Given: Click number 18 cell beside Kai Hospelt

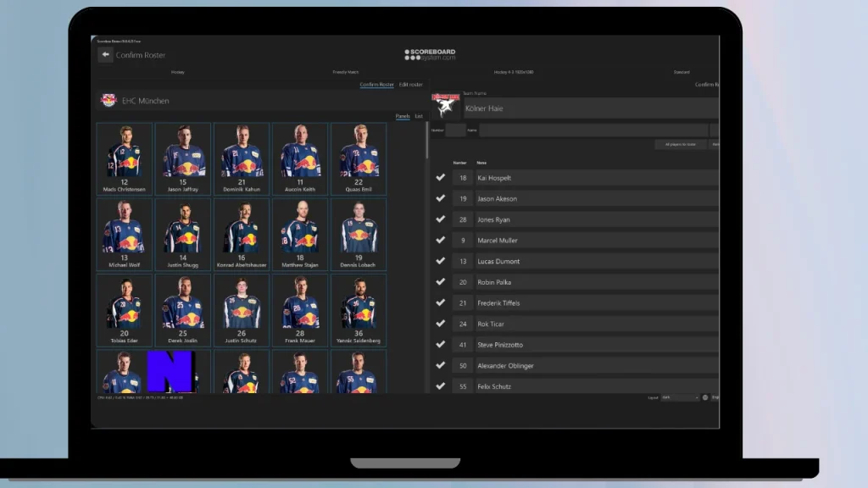Looking at the screenshot, I should tap(463, 178).
